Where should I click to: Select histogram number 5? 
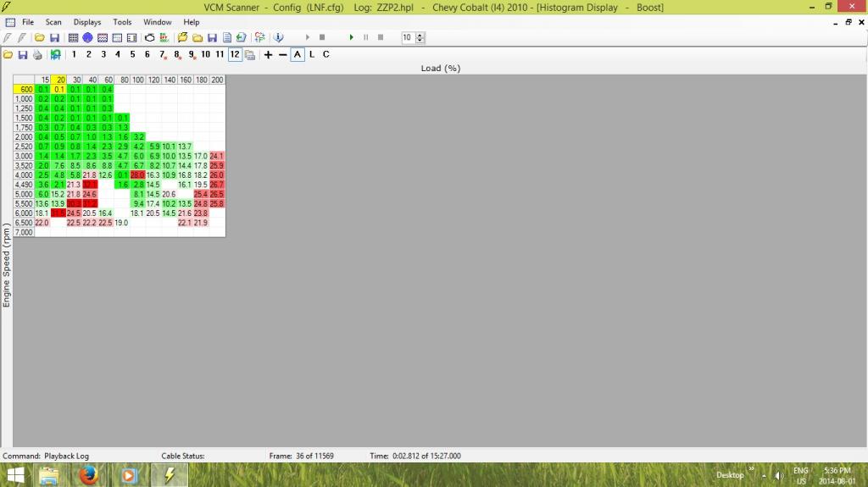[132, 55]
